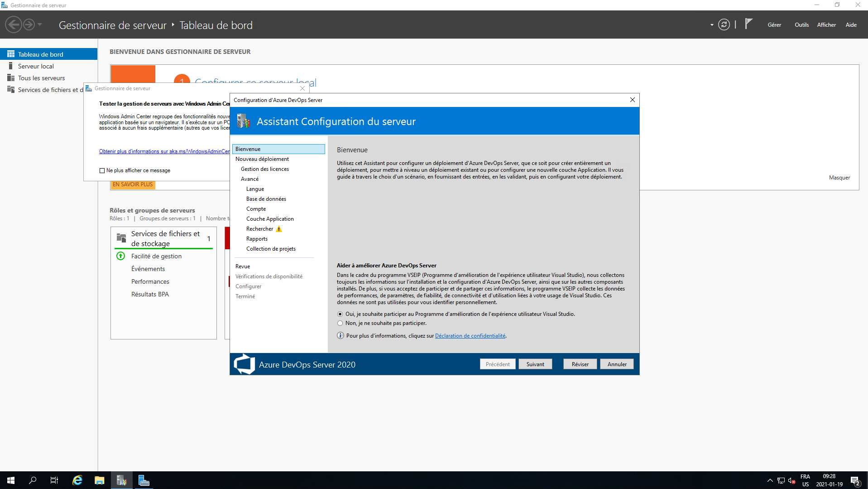
Task: Select 'Oui, je souhaite participer' radio button
Action: tap(340, 314)
